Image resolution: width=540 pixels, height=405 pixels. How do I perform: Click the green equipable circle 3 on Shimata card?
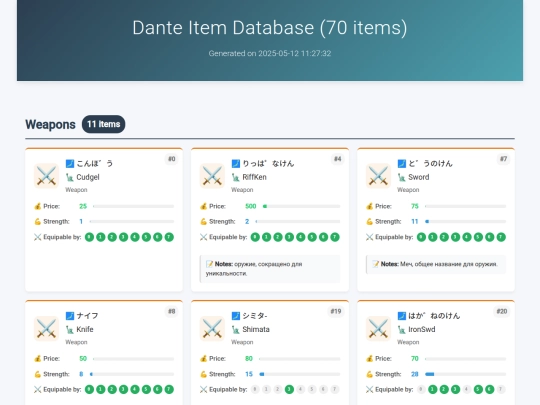point(289,390)
